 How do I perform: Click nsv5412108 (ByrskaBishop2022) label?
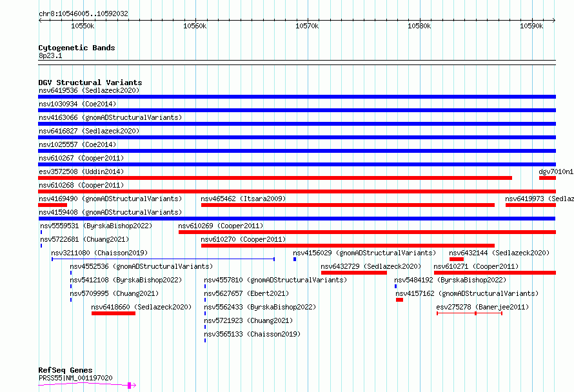pyautogui.click(x=126, y=280)
